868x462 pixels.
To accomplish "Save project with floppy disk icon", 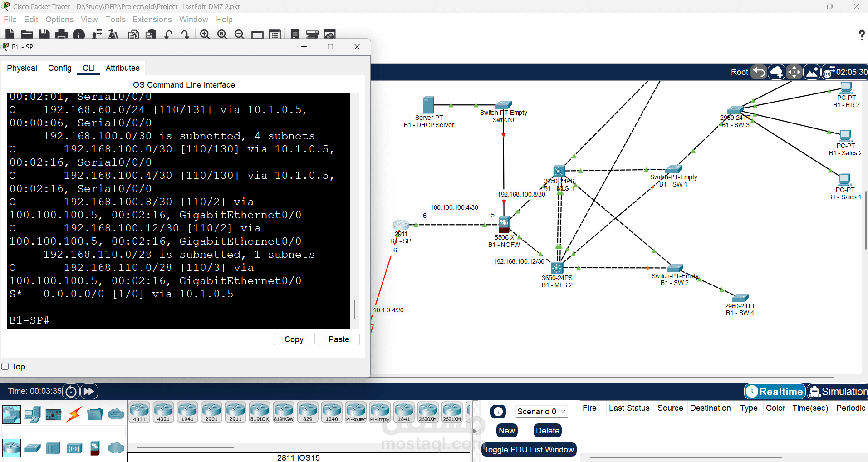I will coord(44,34).
